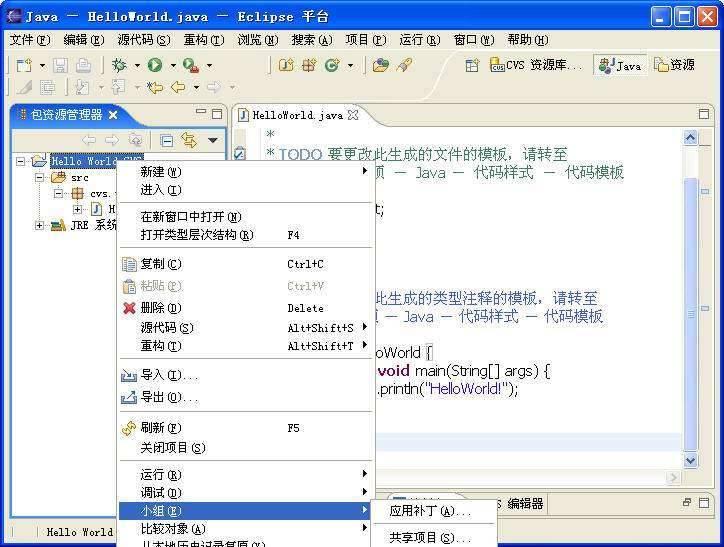This screenshot has height=547, width=724.
Task: Choose 打开类型层次结构(R) in context menu
Action: (x=246, y=235)
